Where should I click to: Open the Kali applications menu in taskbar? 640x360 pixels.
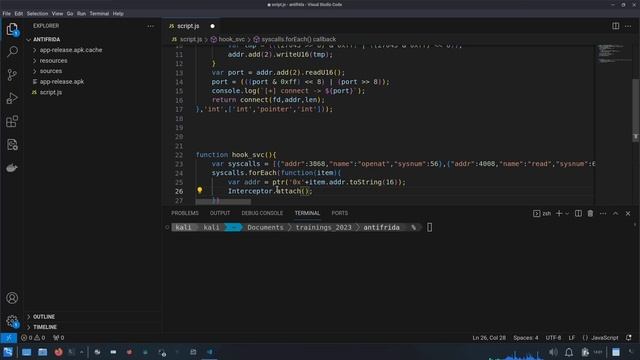tap(8, 352)
